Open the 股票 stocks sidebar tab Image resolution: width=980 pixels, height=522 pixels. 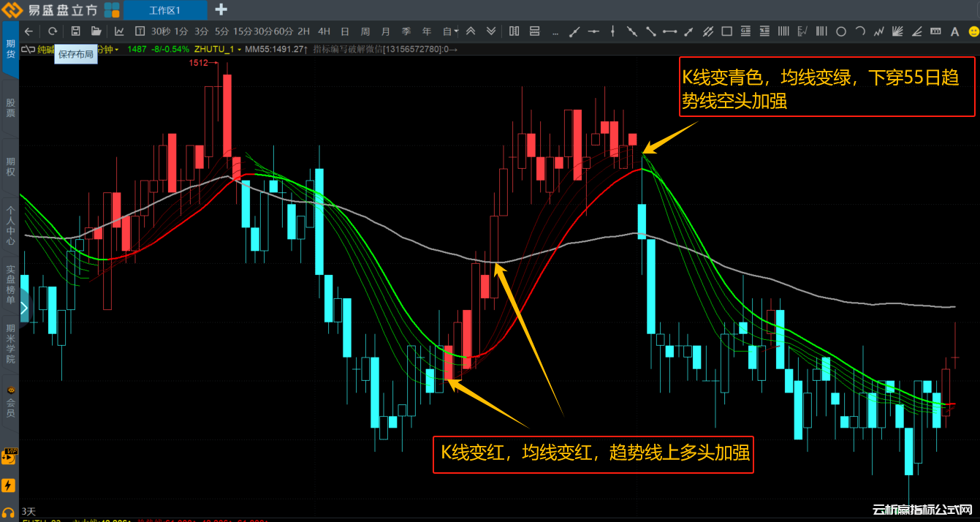pos(10,108)
